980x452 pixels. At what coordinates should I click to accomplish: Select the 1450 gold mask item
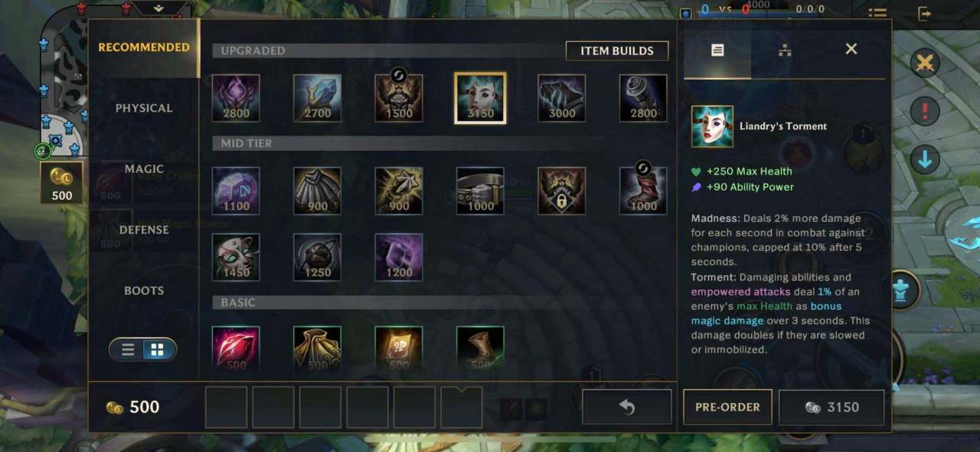pyautogui.click(x=236, y=257)
